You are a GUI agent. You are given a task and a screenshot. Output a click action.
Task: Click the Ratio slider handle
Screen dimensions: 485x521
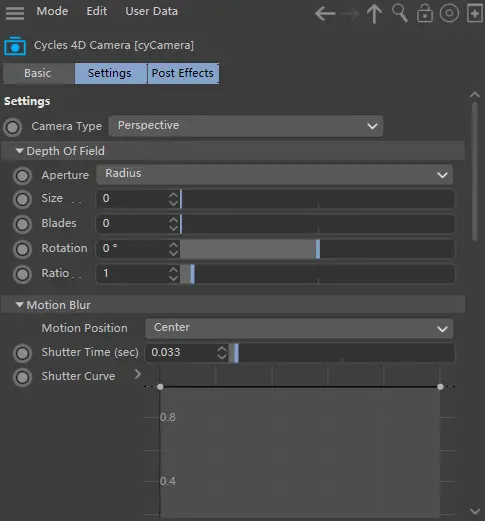click(x=192, y=274)
